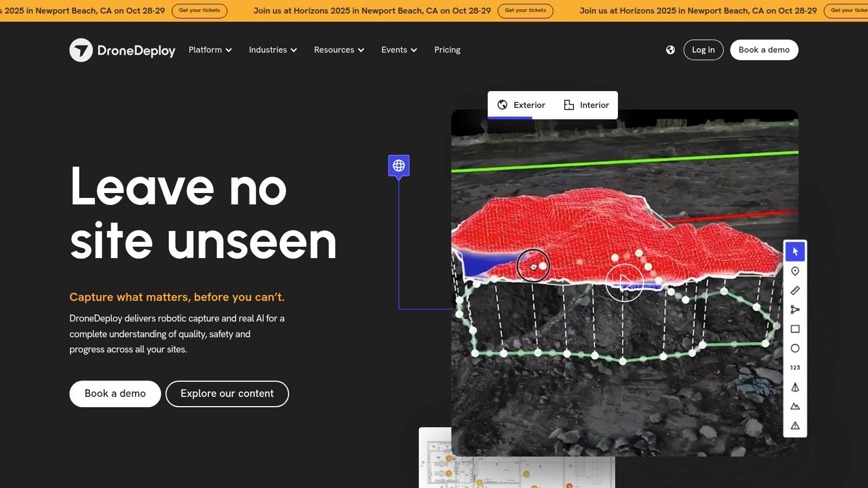Select the polygon area tool

[795, 310]
